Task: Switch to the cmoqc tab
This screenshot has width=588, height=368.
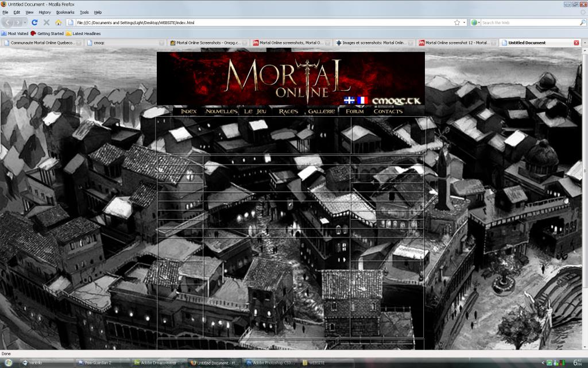Action: [125, 43]
